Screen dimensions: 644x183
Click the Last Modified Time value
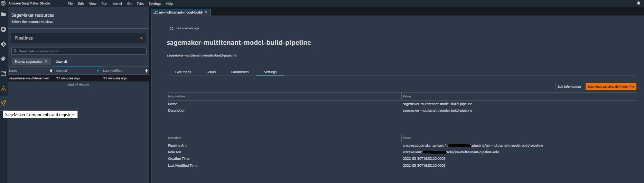click(x=424, y=166)
